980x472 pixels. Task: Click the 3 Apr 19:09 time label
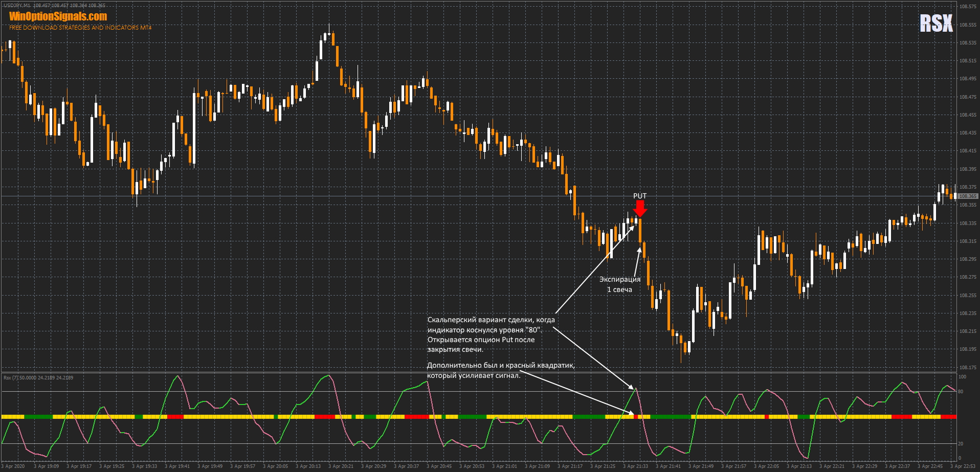tap(47, 466)
